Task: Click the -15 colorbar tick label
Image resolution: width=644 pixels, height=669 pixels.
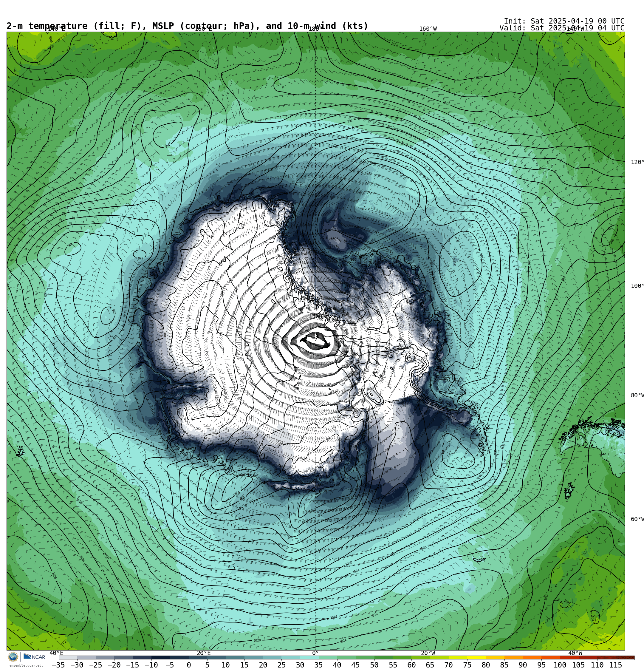Action: tap(132, 665)
